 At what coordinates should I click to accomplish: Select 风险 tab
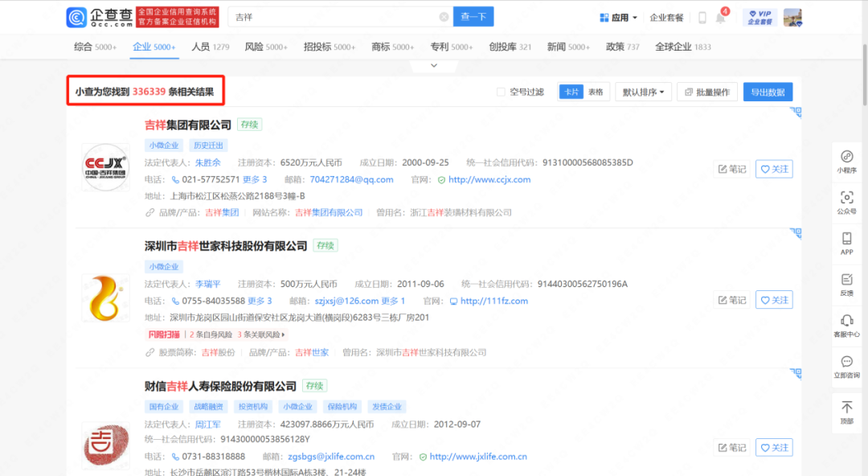click(266, 47)
